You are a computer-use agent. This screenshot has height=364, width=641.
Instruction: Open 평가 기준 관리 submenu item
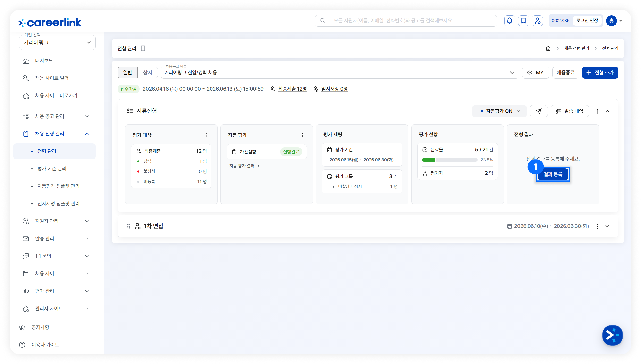pos(52,169)
